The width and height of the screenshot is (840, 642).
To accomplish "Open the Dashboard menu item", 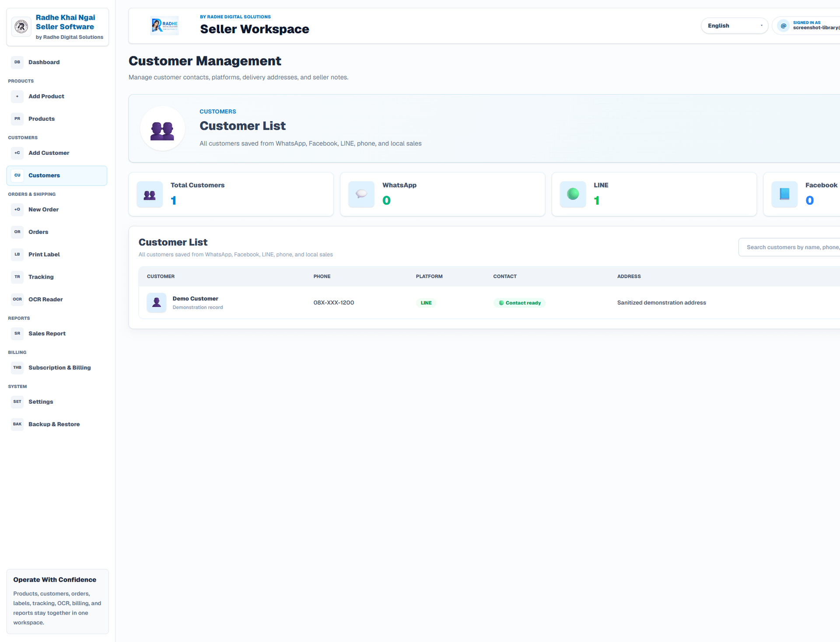I will click(x=57, y=62).
